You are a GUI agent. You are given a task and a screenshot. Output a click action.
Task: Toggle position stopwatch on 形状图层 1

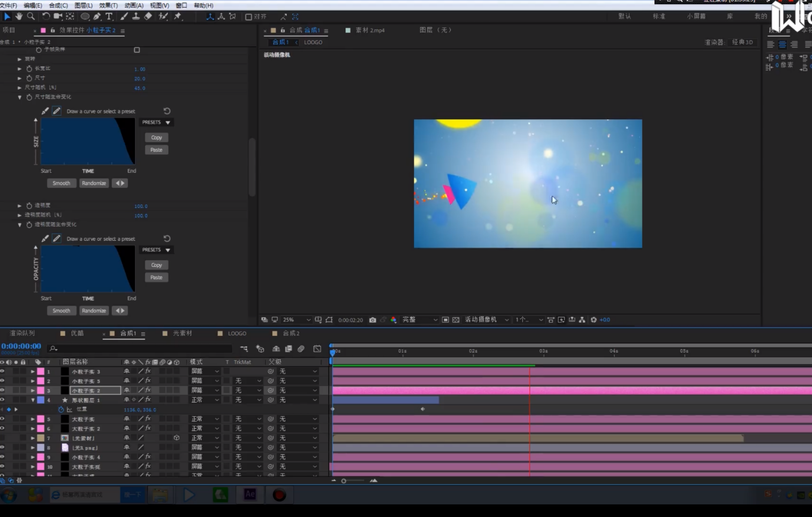click(61, 409)
